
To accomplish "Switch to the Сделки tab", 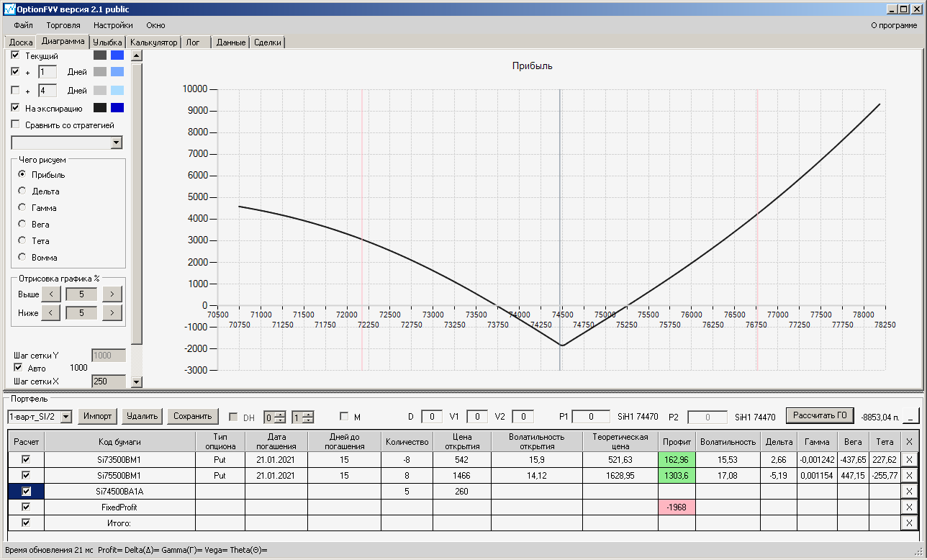I will pos(268,42).
